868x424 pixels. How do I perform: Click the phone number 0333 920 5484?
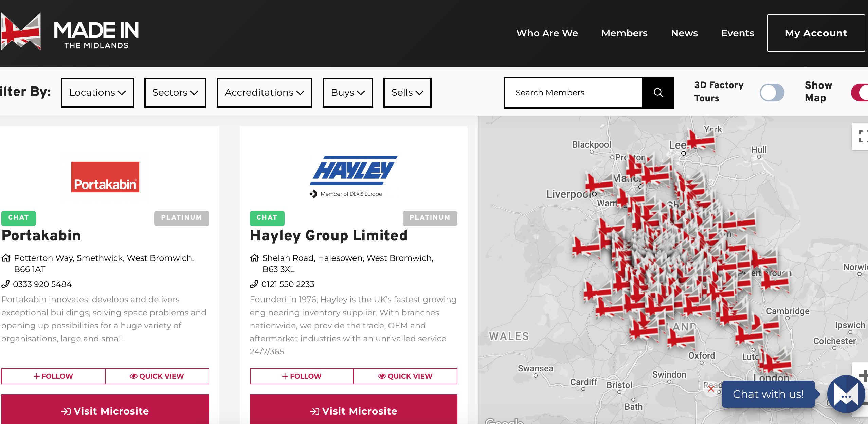(42, 284)
